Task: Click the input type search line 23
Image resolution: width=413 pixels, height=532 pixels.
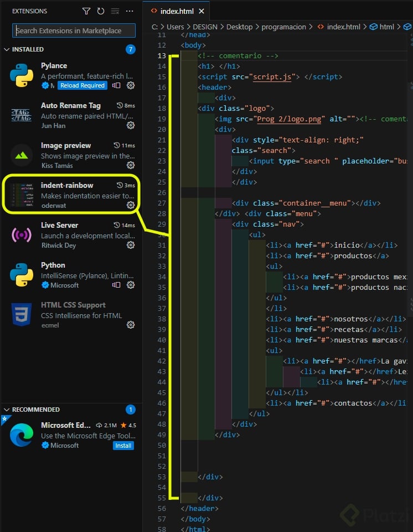Action: click(328, 161)
